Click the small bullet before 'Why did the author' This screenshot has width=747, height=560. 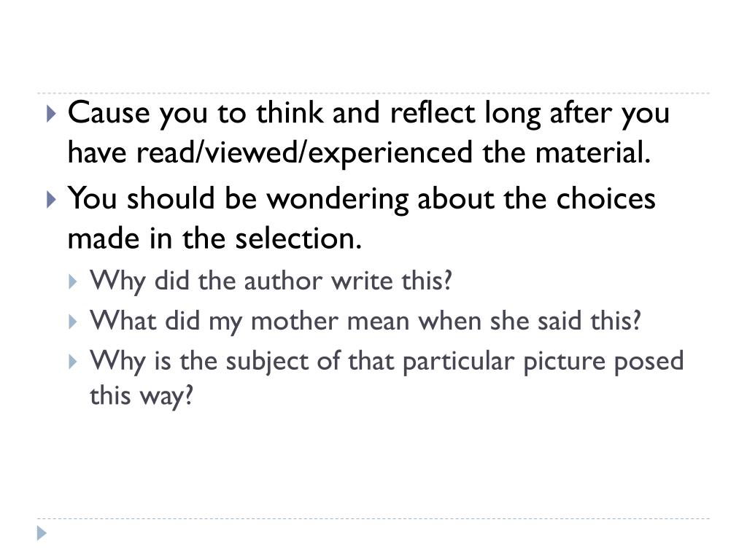[x=72, y=281]
